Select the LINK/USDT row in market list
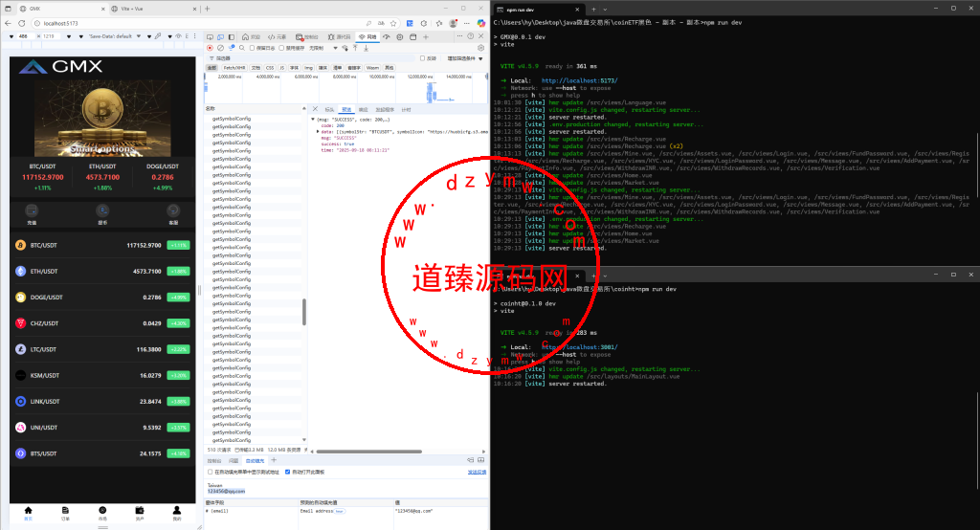Image resolution: width=980 pixels, height=530 pixels. 102,401
